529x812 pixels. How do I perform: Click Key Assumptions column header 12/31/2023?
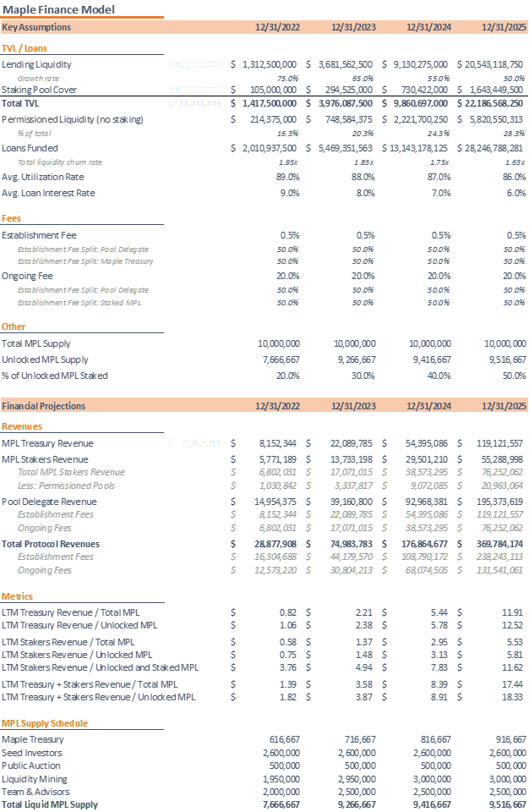pyautogui.click(x=353, y=27)
